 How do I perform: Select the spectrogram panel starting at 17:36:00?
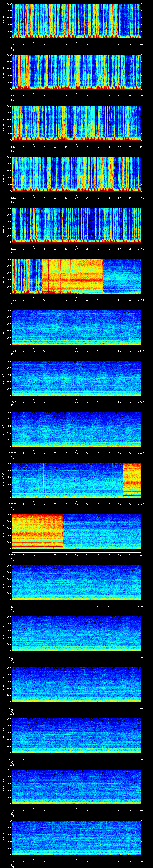[x=76, y=378]
